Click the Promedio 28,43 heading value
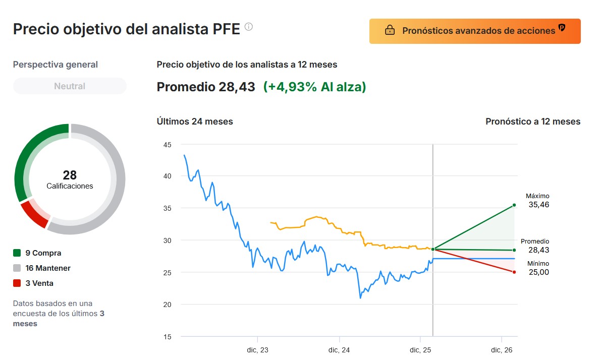Viewport: 602px width, 364px height. [206, 87]
